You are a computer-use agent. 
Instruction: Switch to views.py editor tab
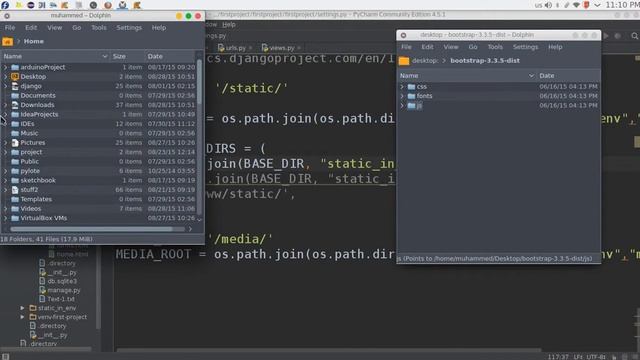282,48
